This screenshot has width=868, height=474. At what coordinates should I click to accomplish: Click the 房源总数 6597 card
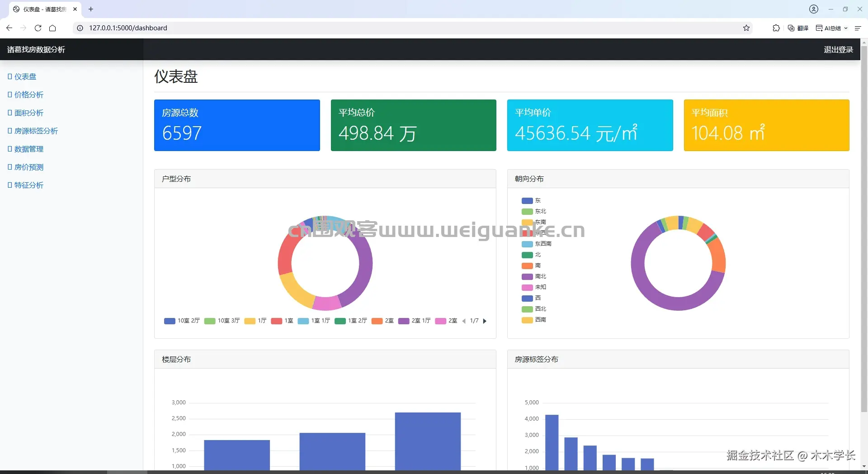[237, 125]
